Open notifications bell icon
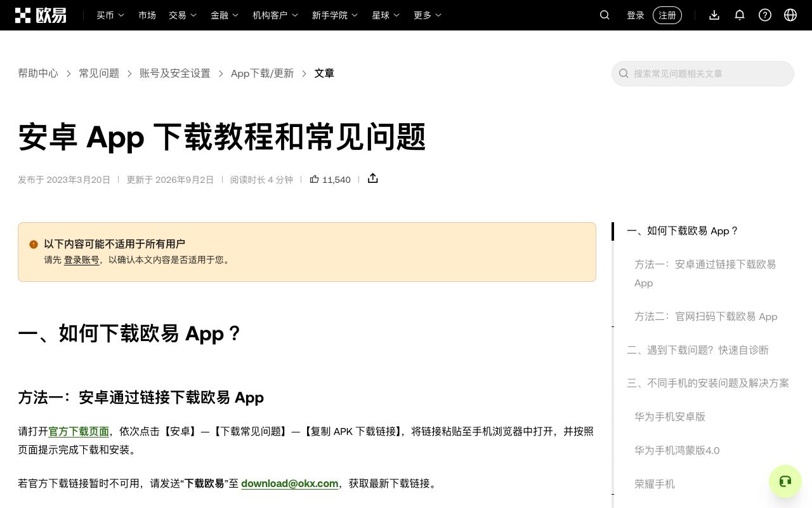Image resolution: width=812 pixels, height=508 pixels. click(740, 15)
